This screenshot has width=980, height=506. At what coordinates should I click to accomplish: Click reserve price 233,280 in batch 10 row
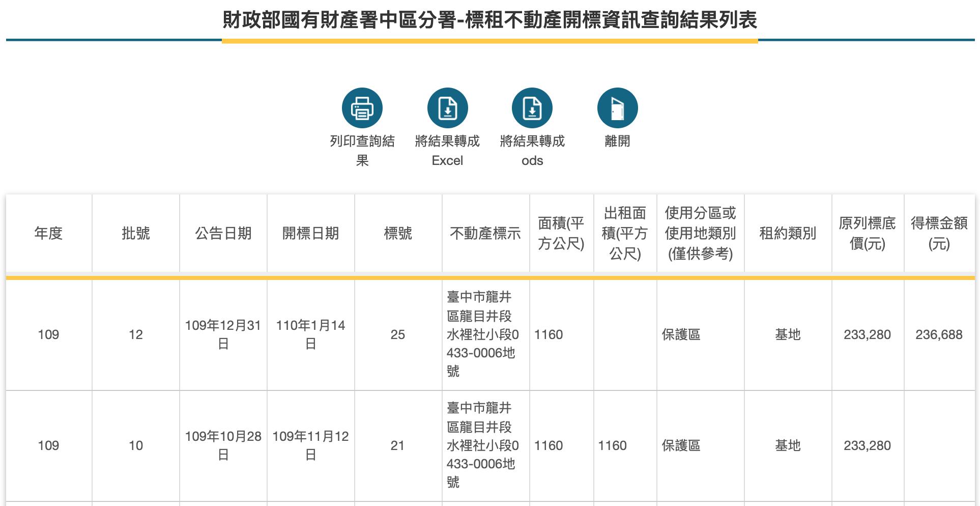868,445
